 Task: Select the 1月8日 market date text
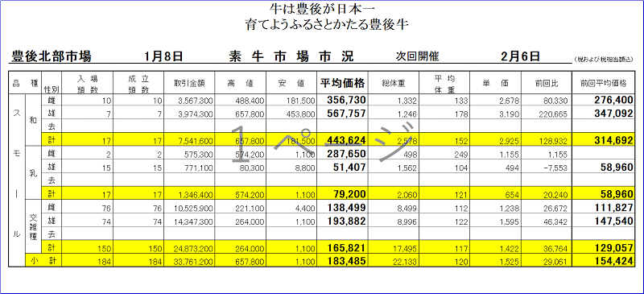[x=163, y=56]
